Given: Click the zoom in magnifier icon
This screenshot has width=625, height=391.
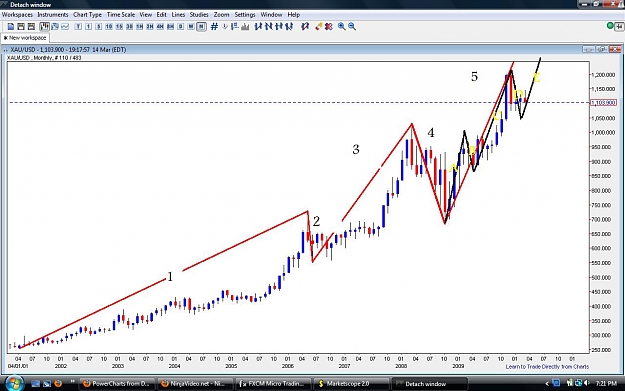Looking at the screenshot, I should point(342,26).
